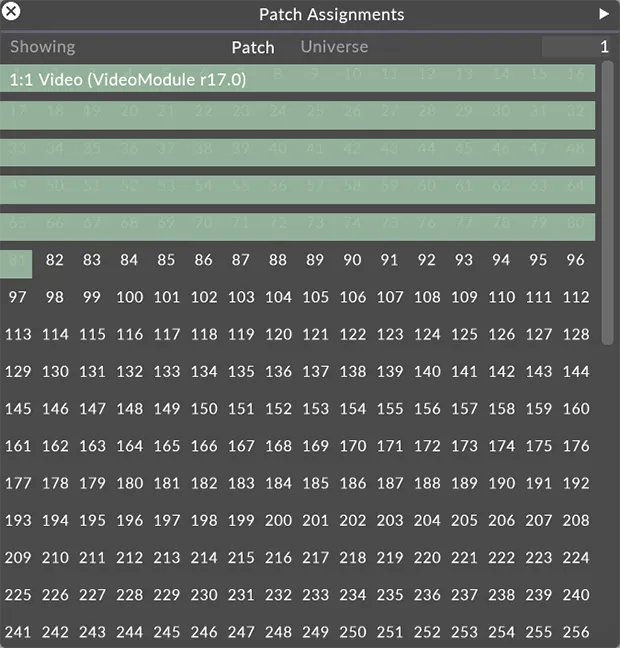Image resolution: width=620 pixels, height=648 pixels.
Task: Select channel 224
Action: 576,557
